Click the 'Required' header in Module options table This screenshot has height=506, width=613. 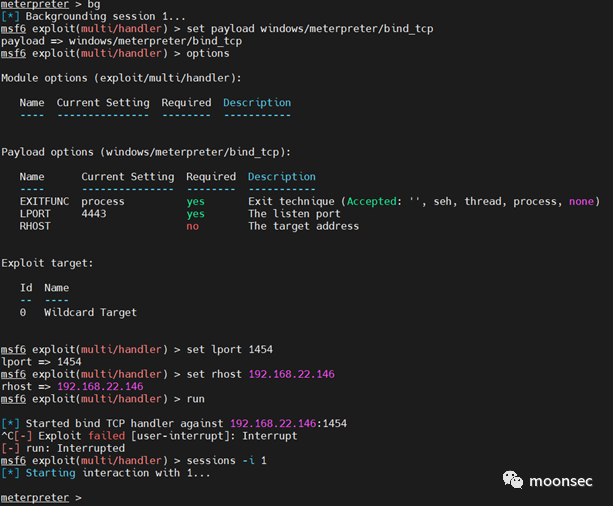(186, 103)
